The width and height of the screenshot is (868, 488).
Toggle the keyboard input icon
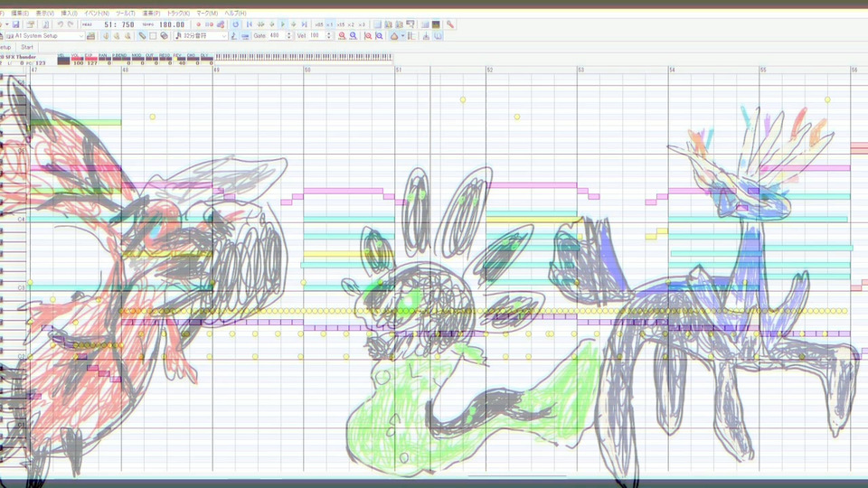(245, 35)
